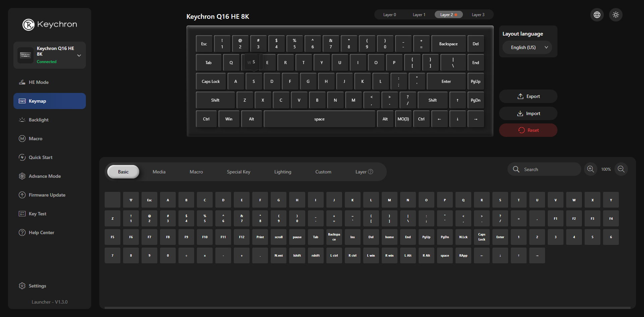Open the English (US) layout language dropdown

[x=527, y=47]
